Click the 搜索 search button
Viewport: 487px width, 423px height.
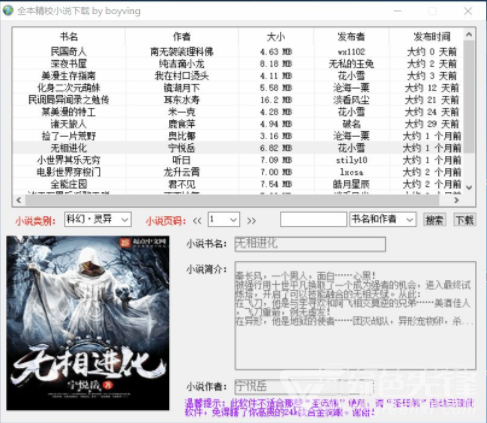click(x=434, y=220)
